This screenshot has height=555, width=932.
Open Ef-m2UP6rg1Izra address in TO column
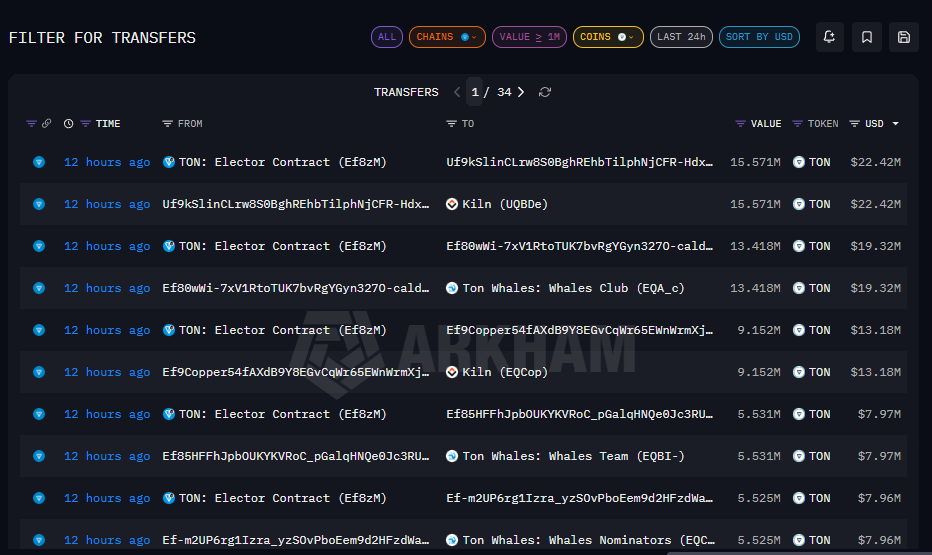coord(580,499)
